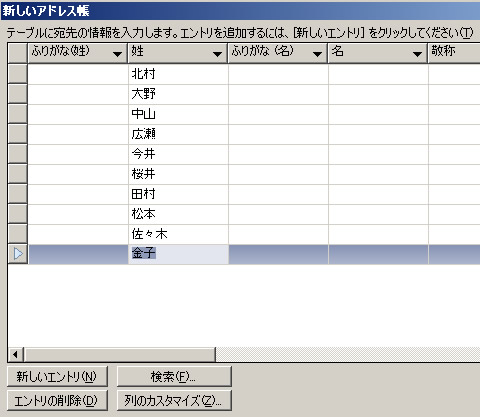
Task: Open the 名 column dropdown arrow
Action: (417, 54)
